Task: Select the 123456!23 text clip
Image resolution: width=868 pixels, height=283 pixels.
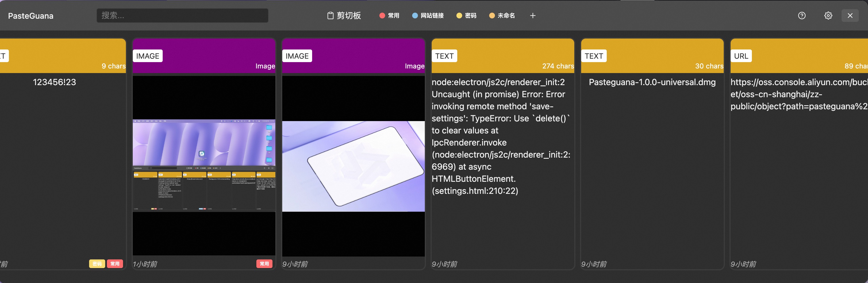Action: click(x=55, y=82)
